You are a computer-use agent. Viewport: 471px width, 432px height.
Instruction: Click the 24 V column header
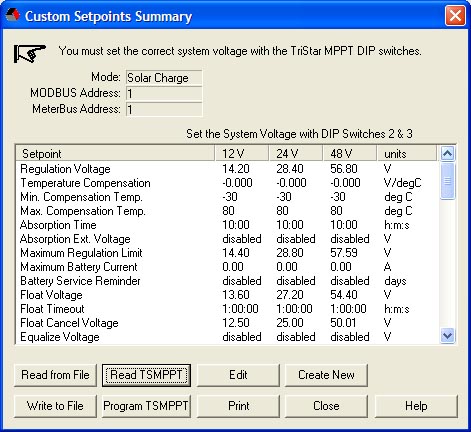[x=296, y=154]
